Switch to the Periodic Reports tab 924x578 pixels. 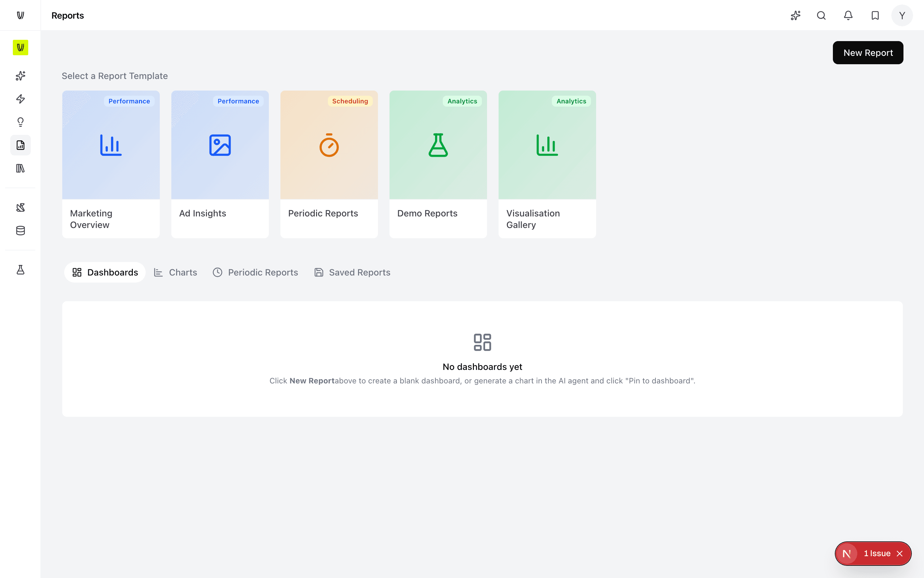(x=255, y=272)
